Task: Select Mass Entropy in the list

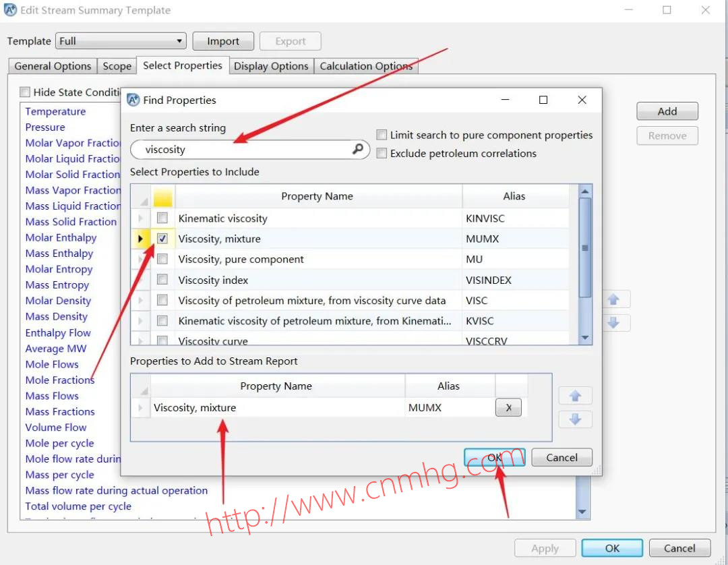Action: pos(57,285)
